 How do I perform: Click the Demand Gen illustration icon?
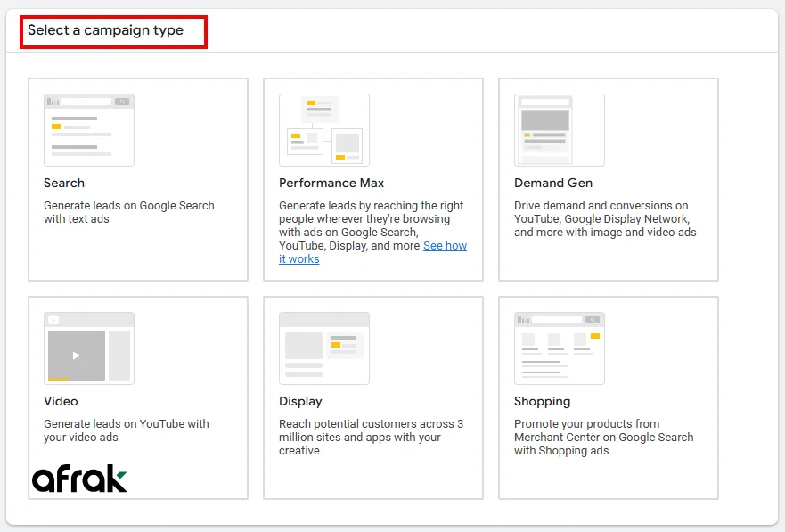pyautogui.click(x=559, y=130)
